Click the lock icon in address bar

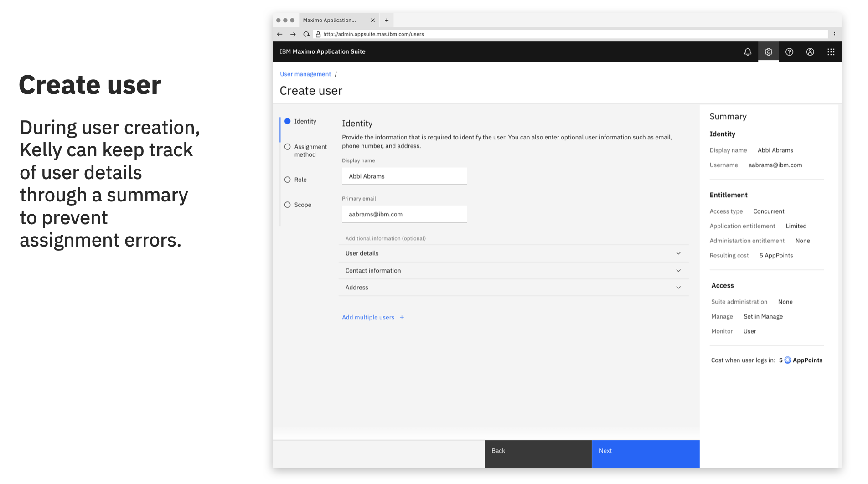coord(318,34)
